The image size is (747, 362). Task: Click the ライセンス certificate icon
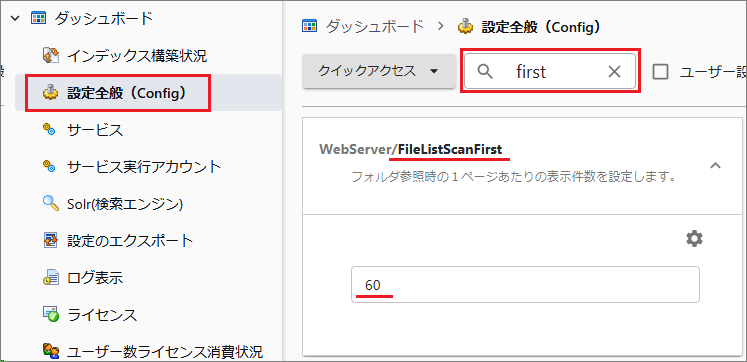click(x=50, y=314)
